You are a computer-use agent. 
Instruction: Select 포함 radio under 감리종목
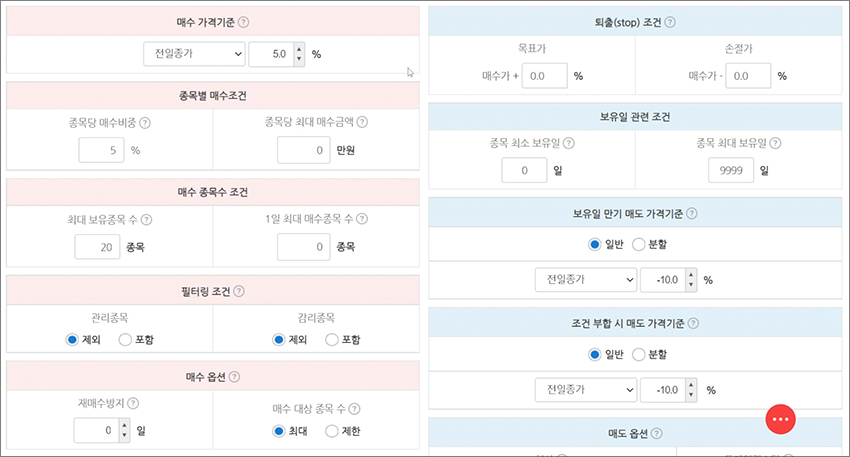coord(331,339)
